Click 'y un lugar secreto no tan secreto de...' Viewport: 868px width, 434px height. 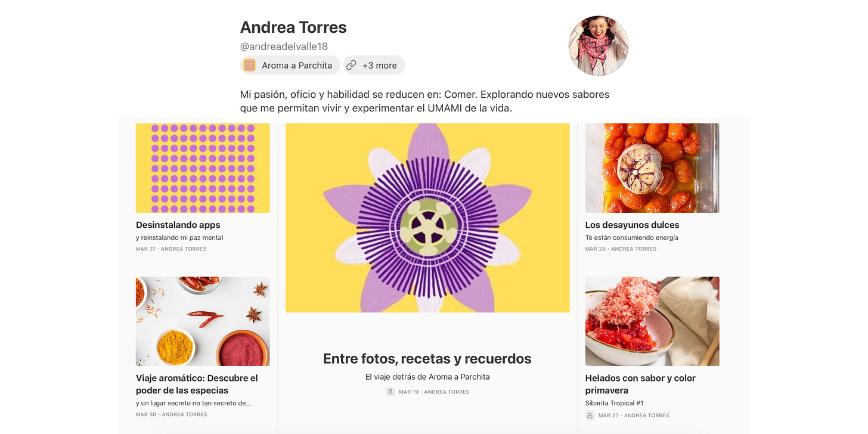(x=194, y=403)
